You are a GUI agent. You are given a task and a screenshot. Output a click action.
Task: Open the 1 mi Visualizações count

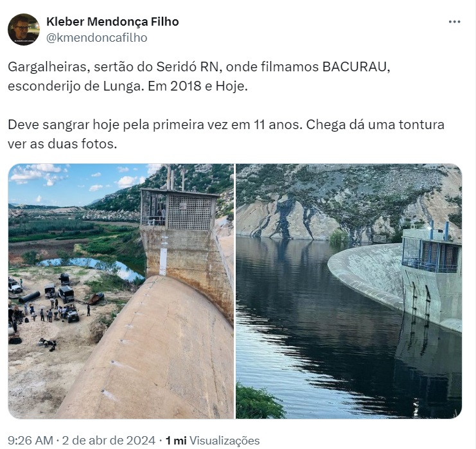click(212, 440)
